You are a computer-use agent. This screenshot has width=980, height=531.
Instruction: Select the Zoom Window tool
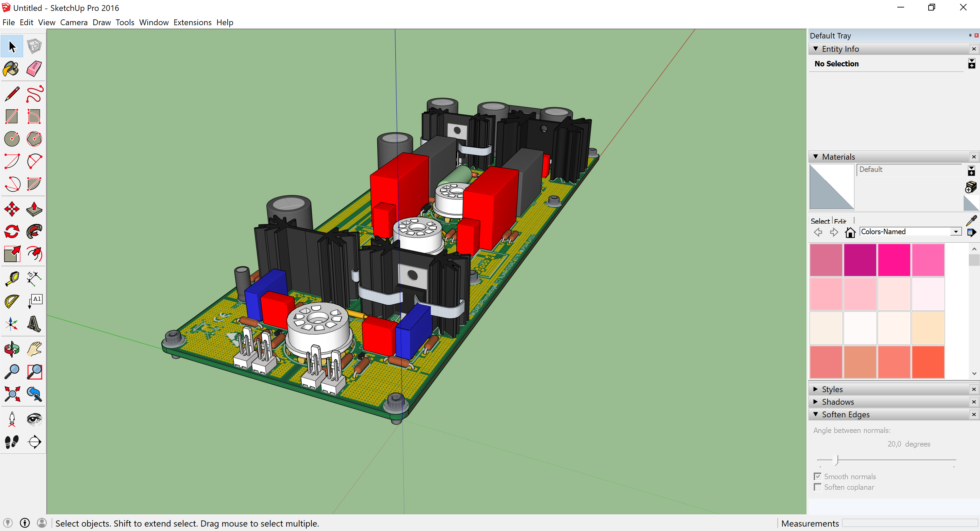[x=34, y=371]
